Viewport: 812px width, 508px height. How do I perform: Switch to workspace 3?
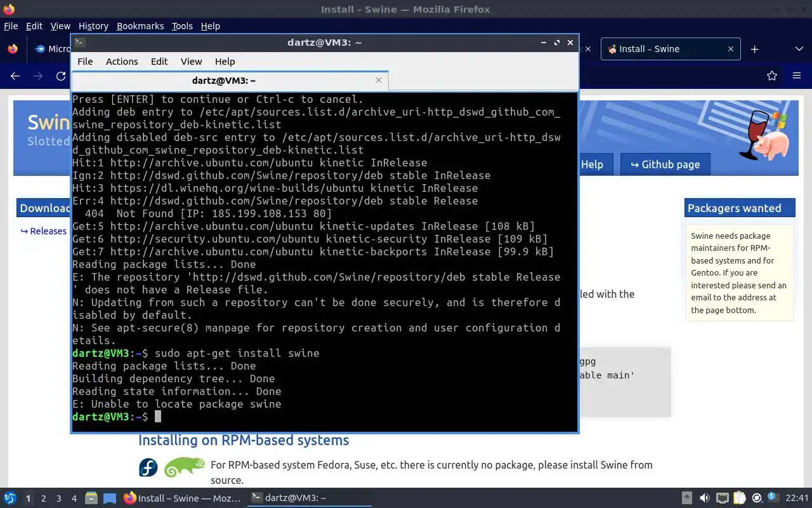[59, 498]
